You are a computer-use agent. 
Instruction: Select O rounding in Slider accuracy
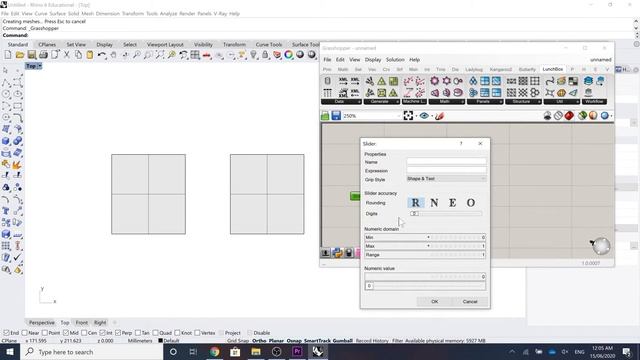[471, 203]
